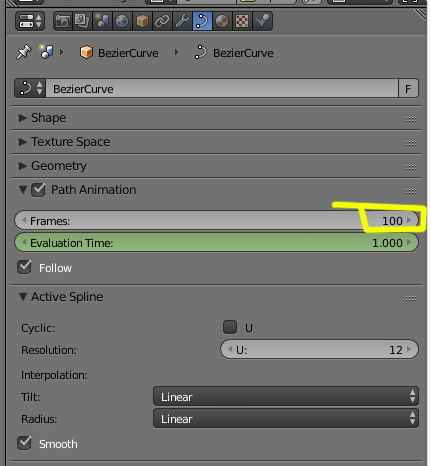Open the Render Layers properties tab
The width and height of the screenshot is (431, 466).
click(x=82, y=21)
